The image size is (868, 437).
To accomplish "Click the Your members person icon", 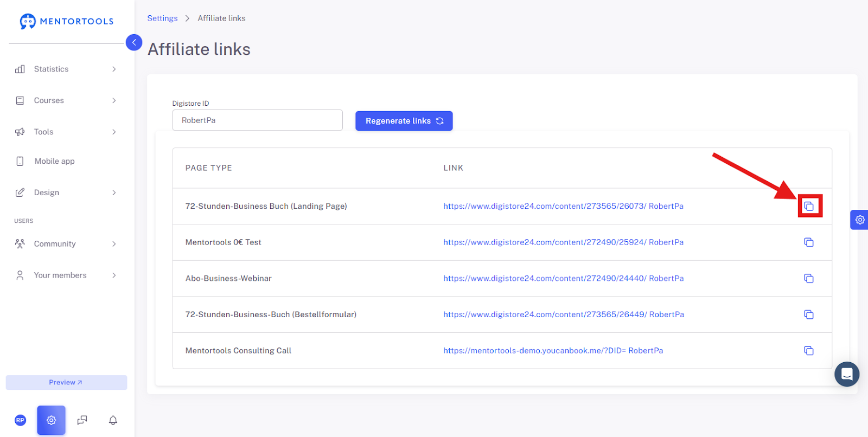I will pos(20,275).
